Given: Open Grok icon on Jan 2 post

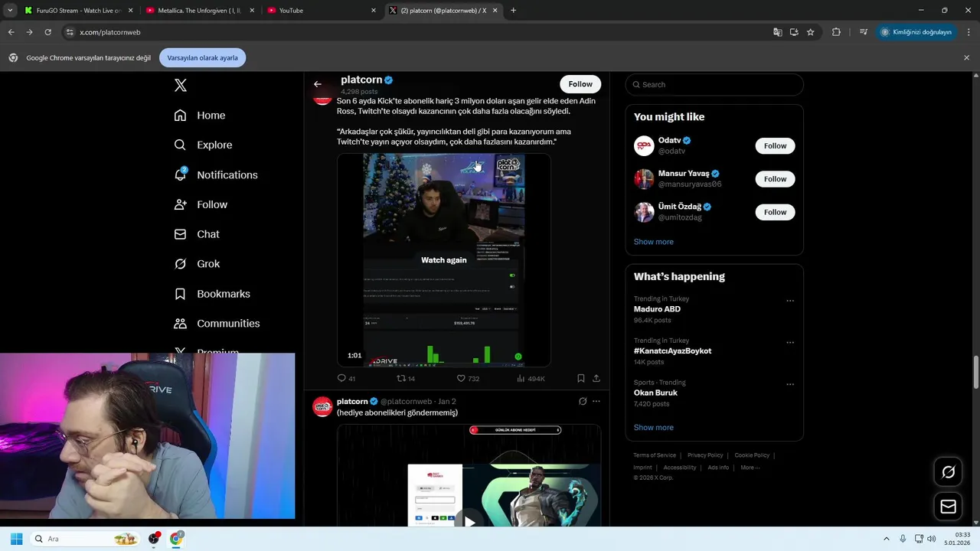Looking at the screenshot, I should click(583, 401).
